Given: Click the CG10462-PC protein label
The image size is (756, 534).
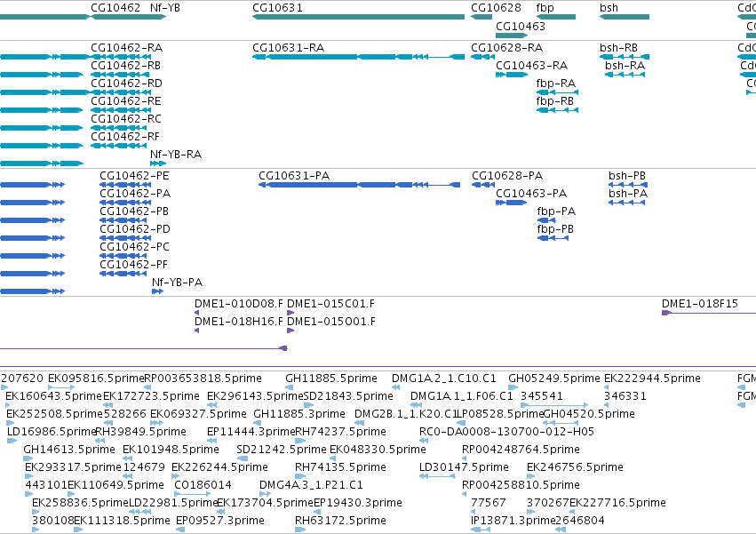Looking at the screenshot, I should point(134,246).
